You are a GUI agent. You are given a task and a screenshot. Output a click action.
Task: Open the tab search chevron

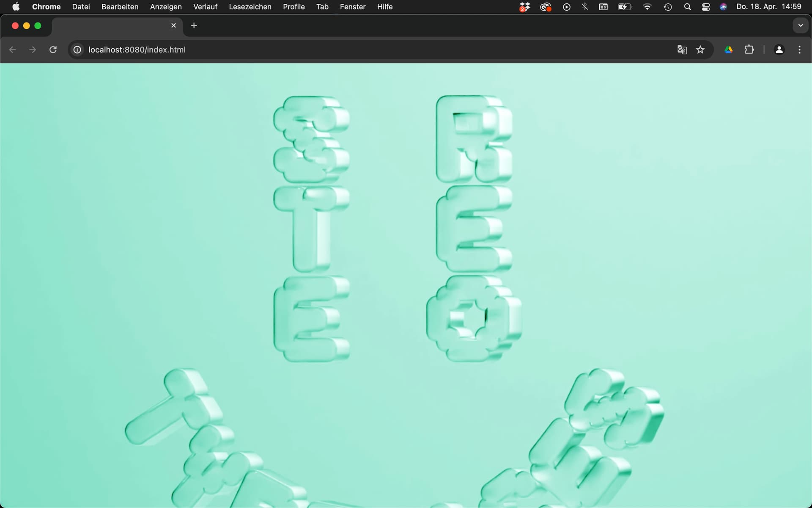pos(800,25)
